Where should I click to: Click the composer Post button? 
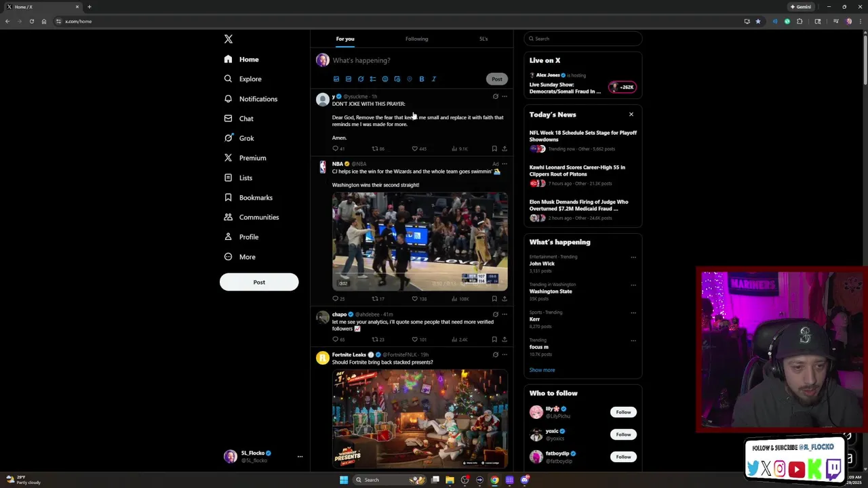pyautogui.click(x=497, y=79)
